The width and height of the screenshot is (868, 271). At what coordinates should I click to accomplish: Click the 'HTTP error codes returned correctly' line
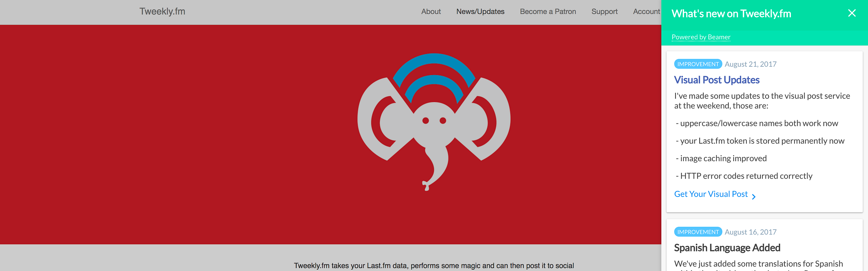[744, 176]
